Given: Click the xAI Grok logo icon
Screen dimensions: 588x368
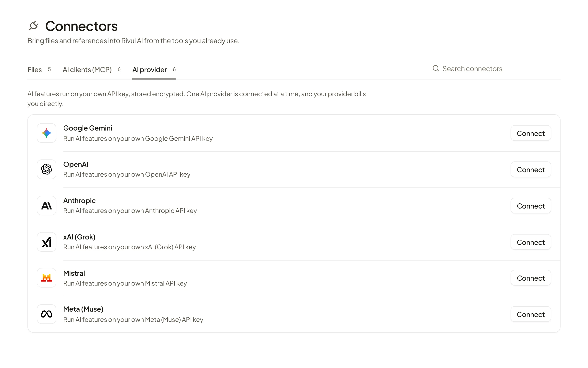Looking at the screenshot, I should pyautogui.click(x=47, y=242).
